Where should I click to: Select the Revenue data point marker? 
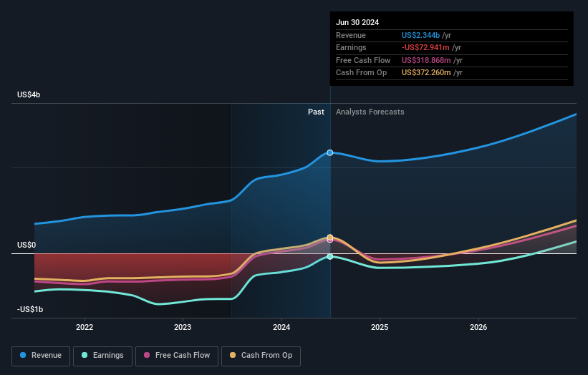[330, 152]
